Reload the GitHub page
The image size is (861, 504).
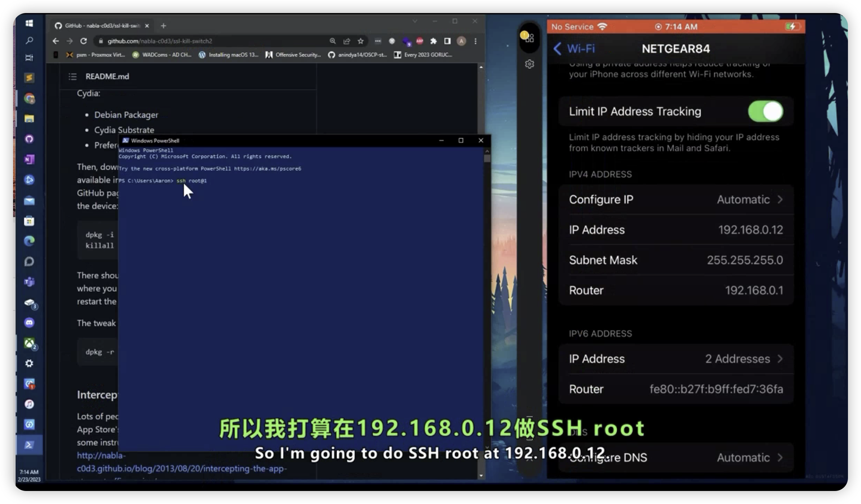[84, 41]
